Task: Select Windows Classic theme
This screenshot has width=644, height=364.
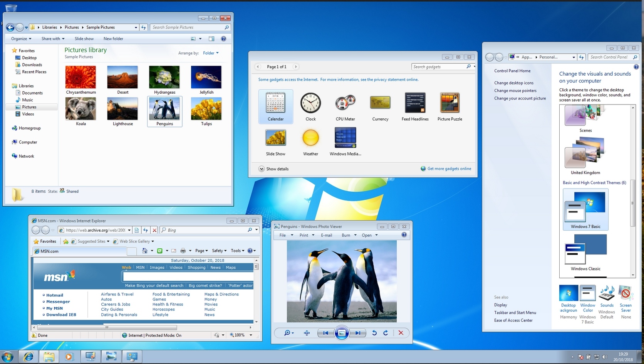Action: pyautogui.click(x=585, y=253)
